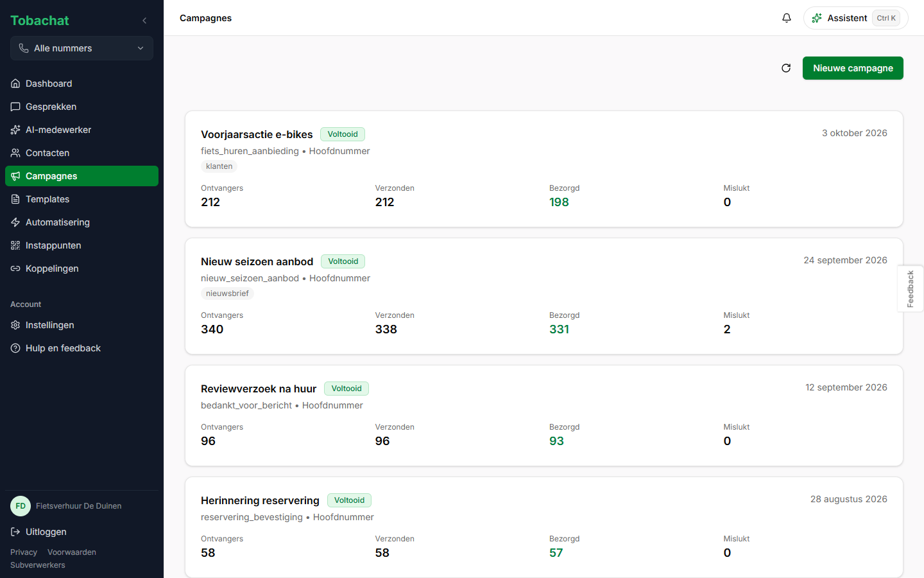Click the Gesprekken chat bubble icon
The height and width of the screenshot is (578, 924).
(x=15, y=107)
